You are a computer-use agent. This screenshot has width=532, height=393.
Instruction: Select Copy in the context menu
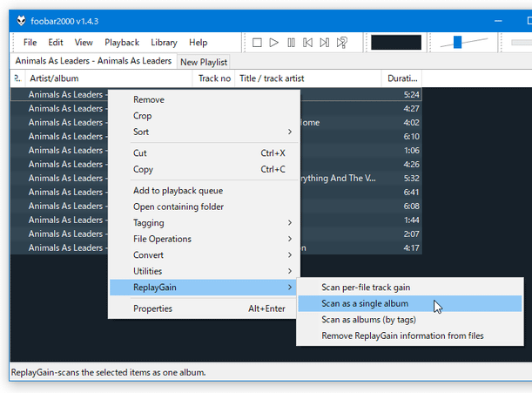pyautogui.click(x=205, y=169)
